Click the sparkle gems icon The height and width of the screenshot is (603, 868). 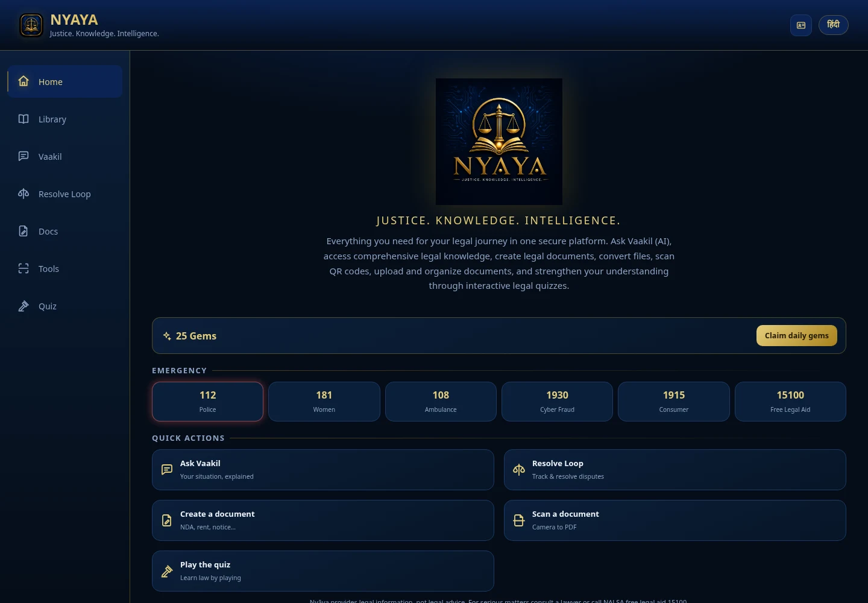pos(167,336)
